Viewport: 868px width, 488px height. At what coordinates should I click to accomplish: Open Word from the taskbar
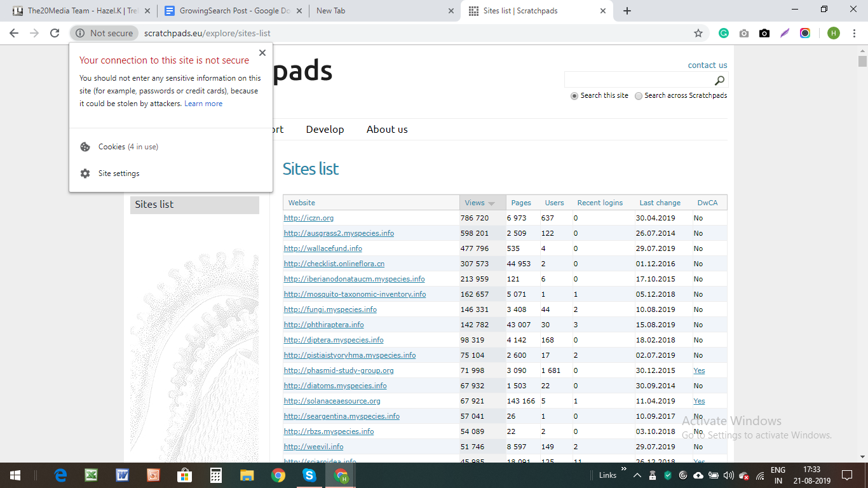tap(122, 475)
